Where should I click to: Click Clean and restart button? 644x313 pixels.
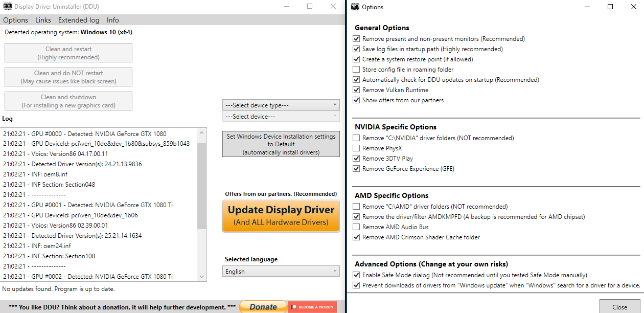click(x=68, y=53)
